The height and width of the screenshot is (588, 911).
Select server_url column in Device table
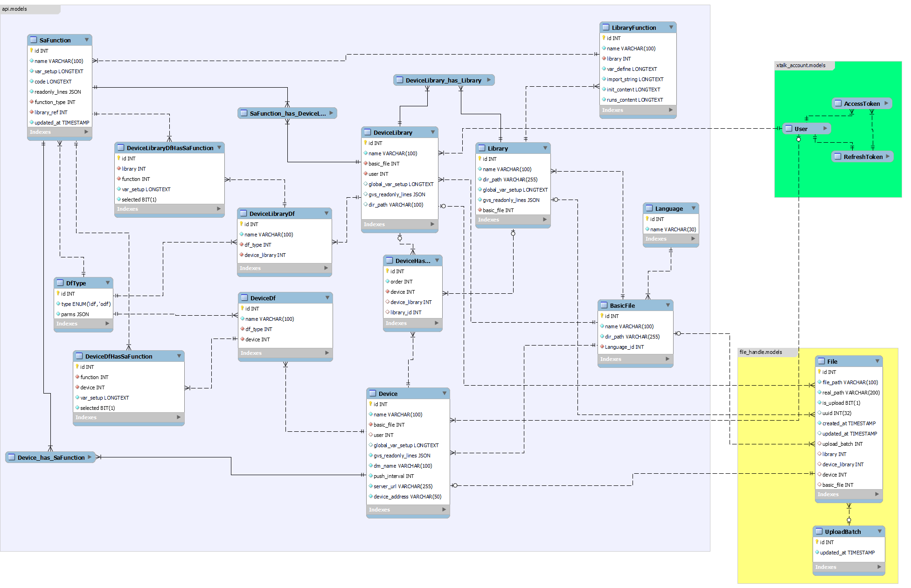click(x=402, y=486)
